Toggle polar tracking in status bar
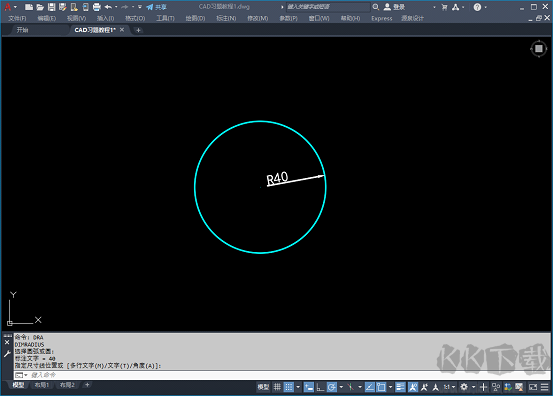 tap(332, 387)
